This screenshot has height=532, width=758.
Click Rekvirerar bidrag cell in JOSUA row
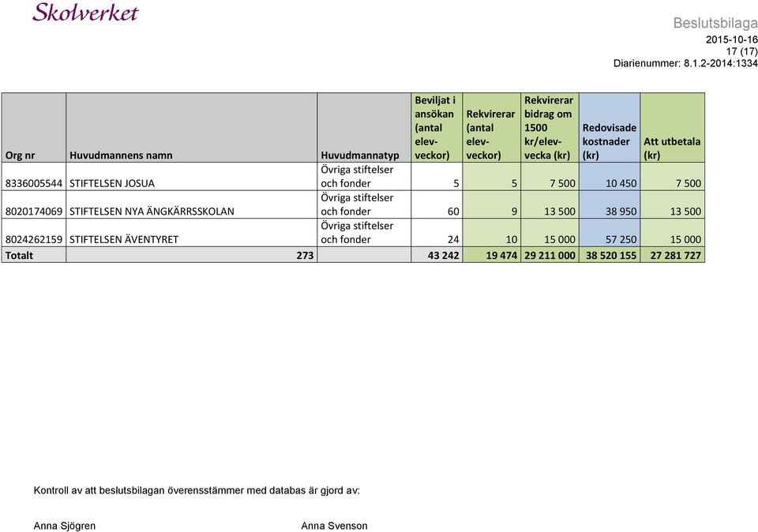pyautogui.click(x=550, y=176)
